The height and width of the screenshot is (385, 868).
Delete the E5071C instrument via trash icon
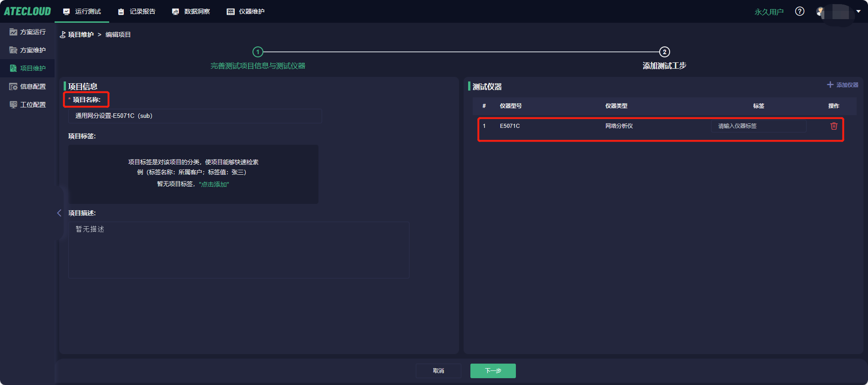[834, 126]
